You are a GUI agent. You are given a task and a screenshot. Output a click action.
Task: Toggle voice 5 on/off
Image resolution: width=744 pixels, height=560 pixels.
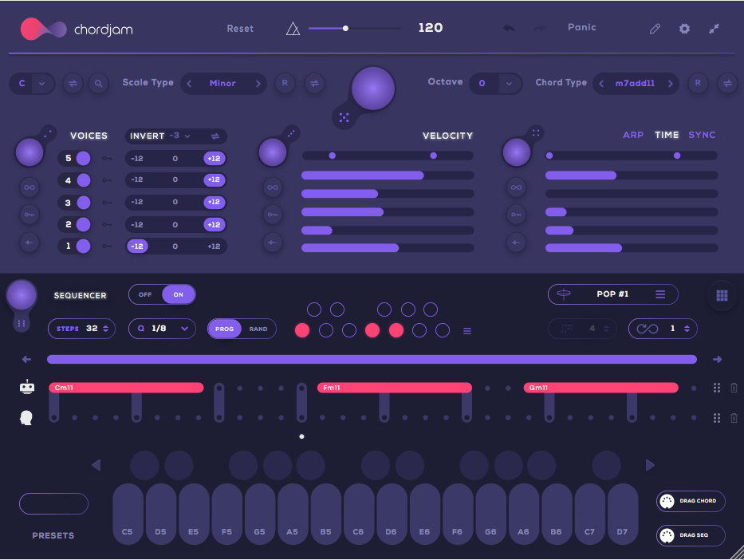pyautogui.click(x=84, y=159)
